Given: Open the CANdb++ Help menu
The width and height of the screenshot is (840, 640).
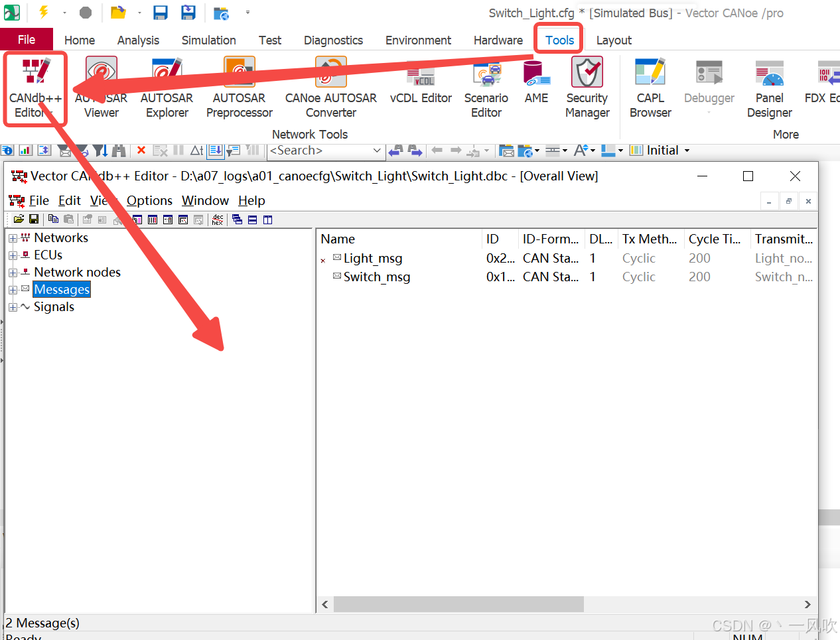Looking at the screenshot, I should pos(251,200).
